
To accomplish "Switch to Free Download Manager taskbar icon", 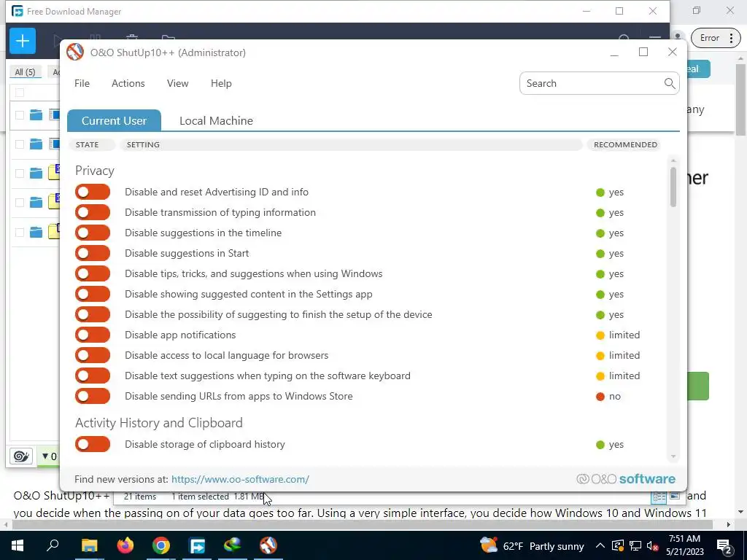I will 197,545.
